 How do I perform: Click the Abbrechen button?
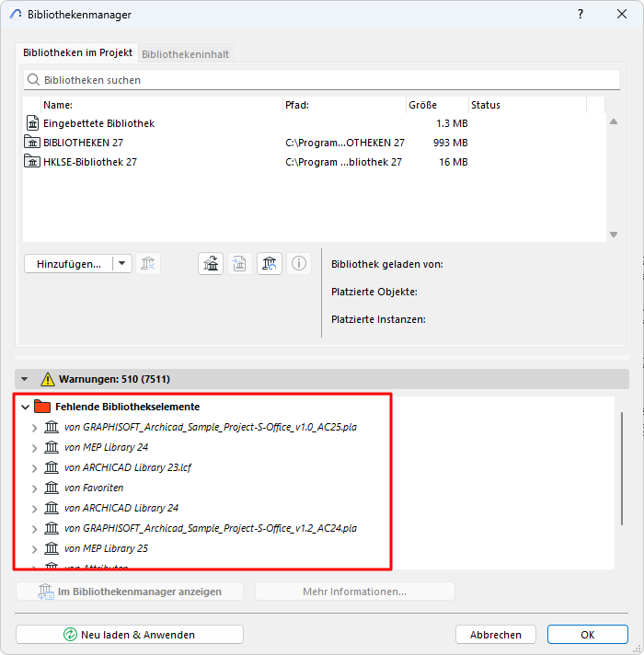click(496, 635)
